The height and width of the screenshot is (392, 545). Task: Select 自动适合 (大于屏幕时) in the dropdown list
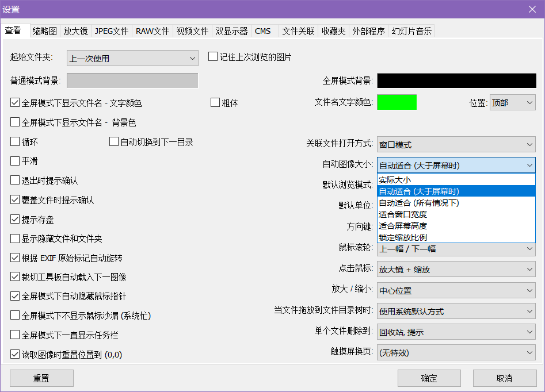pos(456,191)
